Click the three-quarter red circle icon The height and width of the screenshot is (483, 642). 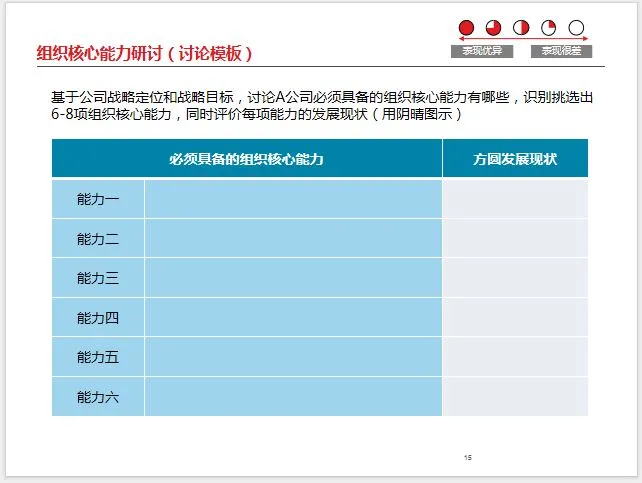(x=493, y=28)
